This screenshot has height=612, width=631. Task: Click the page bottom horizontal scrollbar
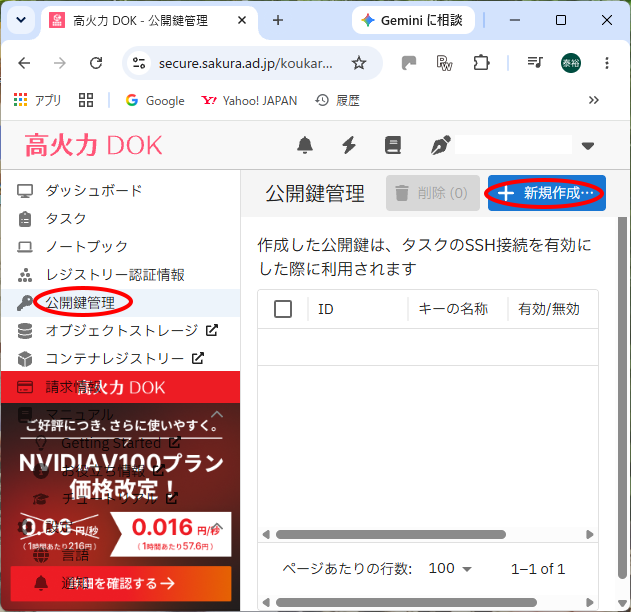[x=406, y=602]
